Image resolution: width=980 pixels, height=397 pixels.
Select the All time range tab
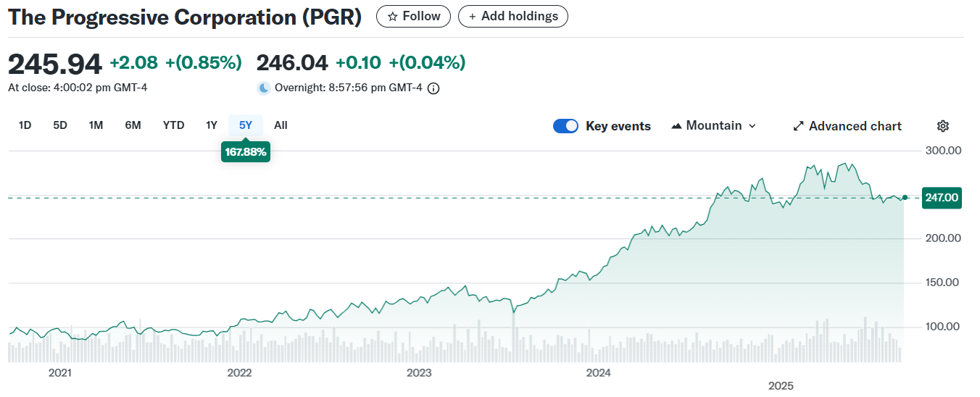coord(281,125)
